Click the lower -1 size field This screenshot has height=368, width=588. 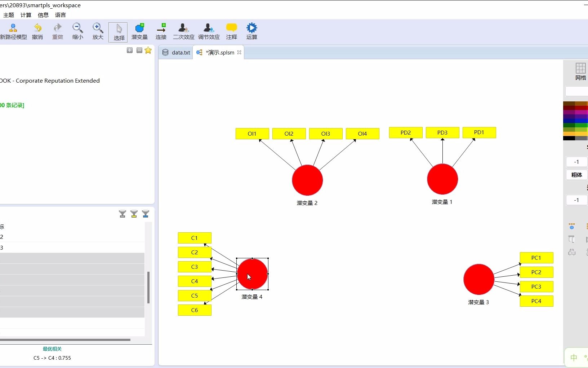point(577,200)
